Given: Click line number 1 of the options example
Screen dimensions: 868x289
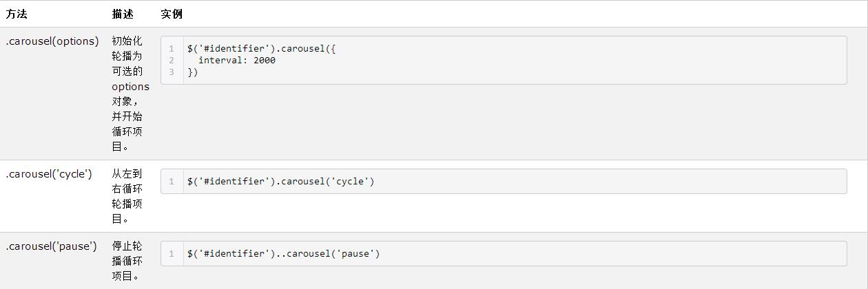Looking at the screenshot, I should [x=172, y=49].
